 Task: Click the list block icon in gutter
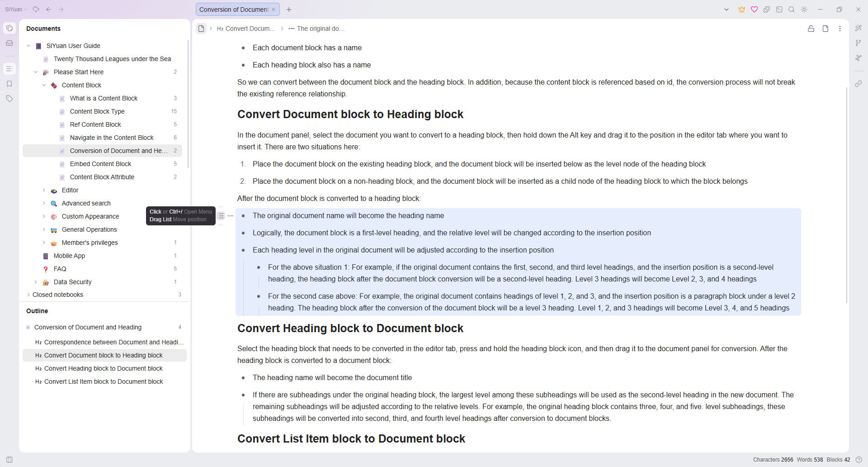[221, 216]
